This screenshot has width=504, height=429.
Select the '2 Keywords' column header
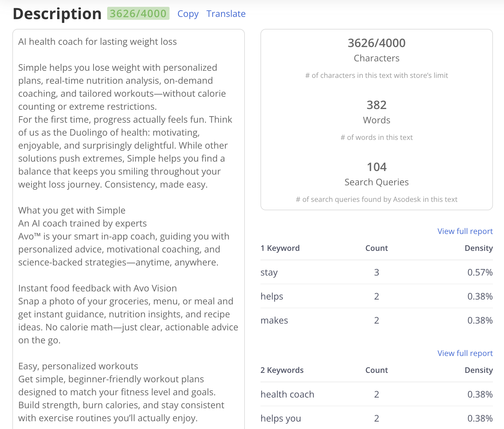(x=282, y=370)
